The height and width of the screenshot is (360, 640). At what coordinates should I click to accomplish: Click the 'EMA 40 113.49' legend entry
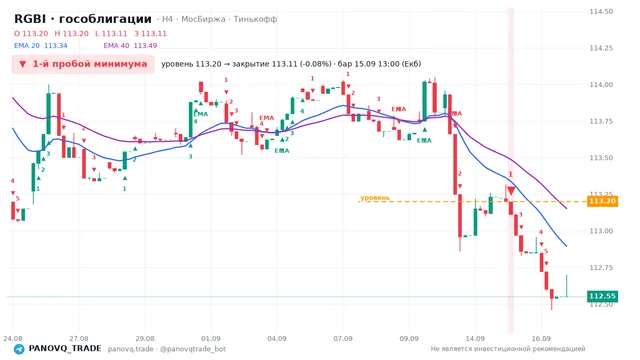(130, 46)
